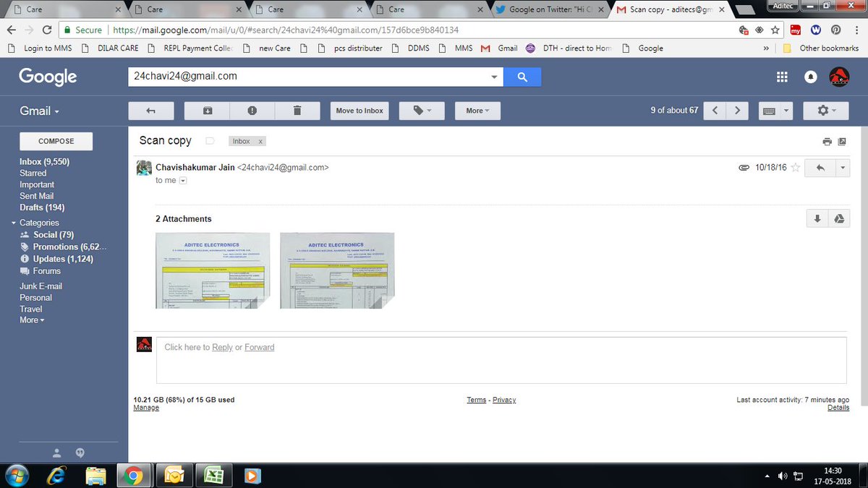Go to the newer conversation arrow
The width and height of the screenshot is (868, 488).
715,111
